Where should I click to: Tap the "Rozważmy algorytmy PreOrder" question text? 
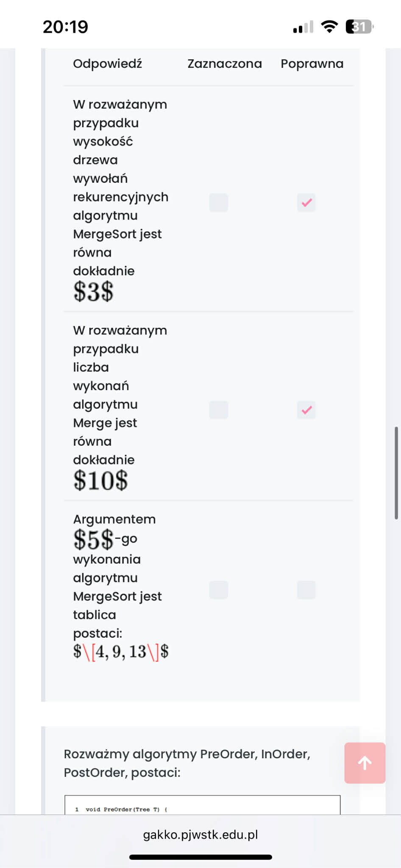[187, 763]
